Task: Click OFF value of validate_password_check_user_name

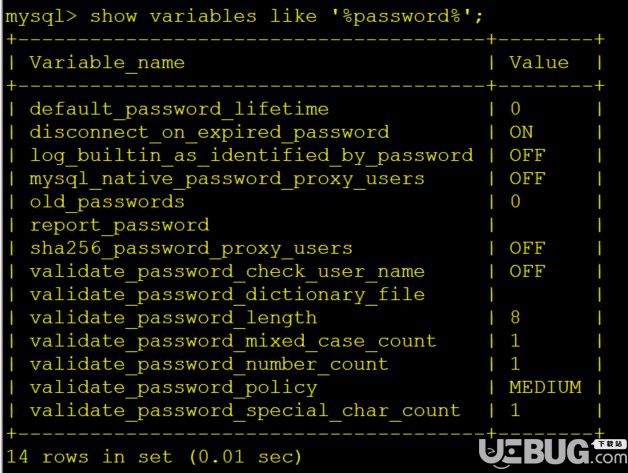Action: [527, 272]
